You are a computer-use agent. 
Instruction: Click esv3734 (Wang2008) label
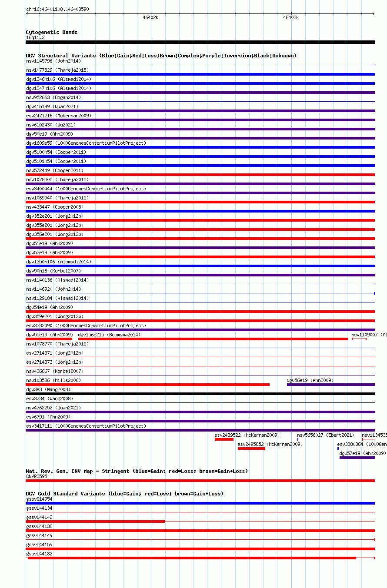pos(50,399)
